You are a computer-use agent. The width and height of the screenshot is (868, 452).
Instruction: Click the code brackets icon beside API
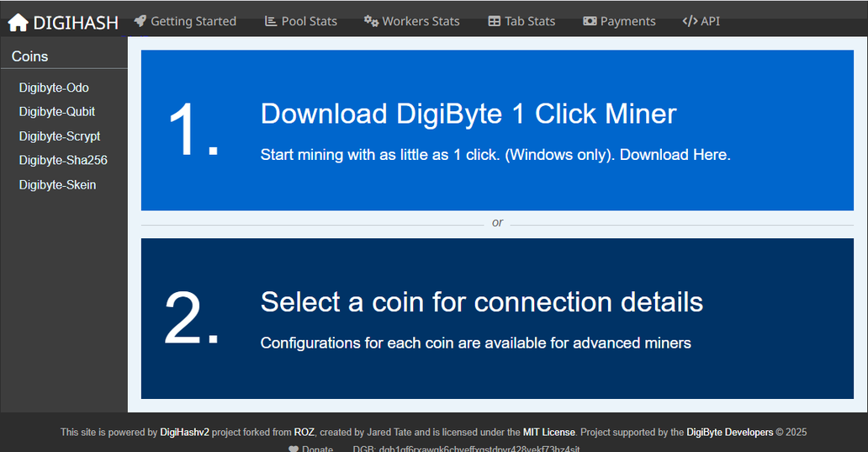(x=690, y=21)
